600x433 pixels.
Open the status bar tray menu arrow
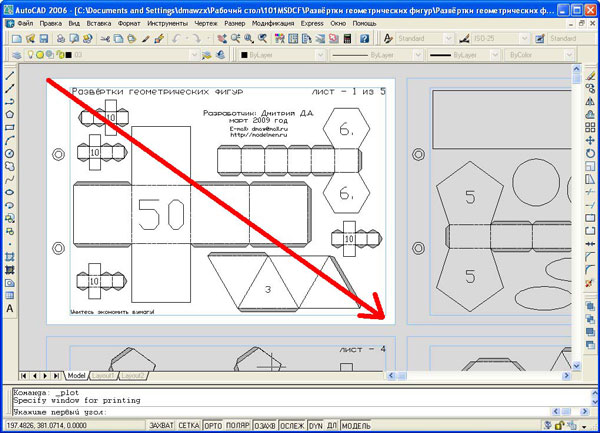point(584,426)
